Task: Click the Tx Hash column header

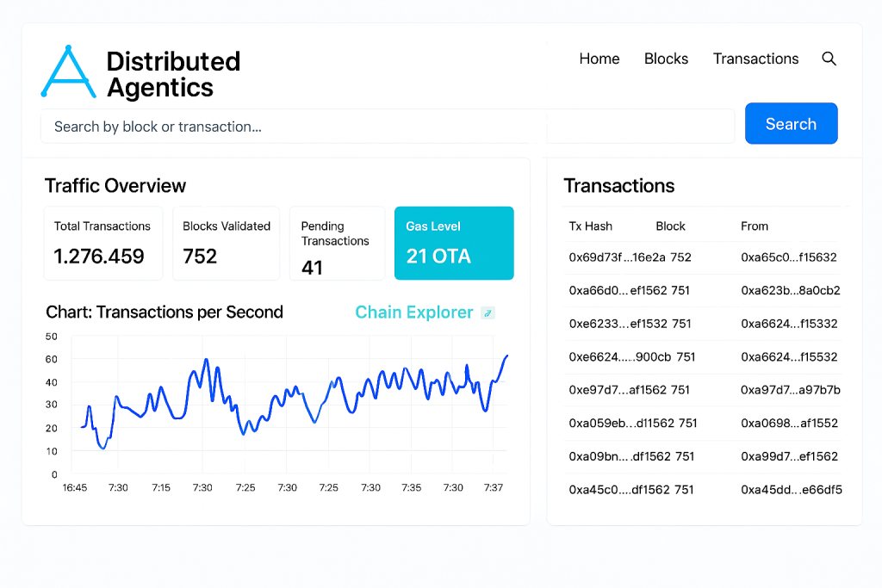Action: coord(591,226)
